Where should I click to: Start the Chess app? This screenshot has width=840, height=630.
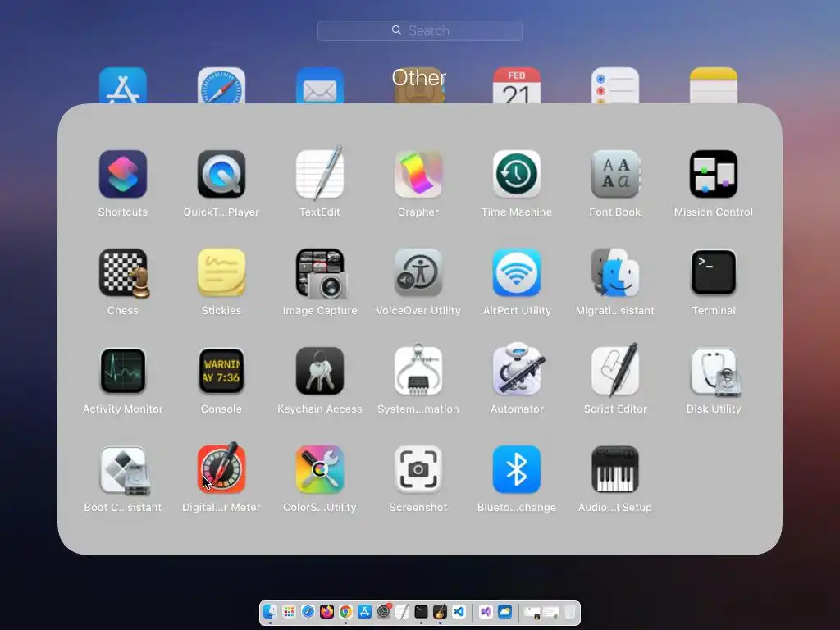coord(123,272)
